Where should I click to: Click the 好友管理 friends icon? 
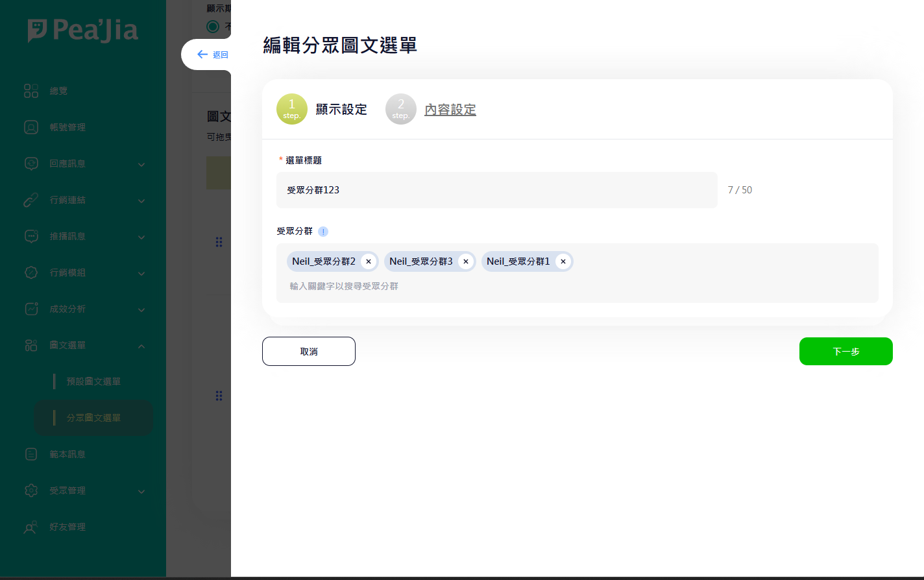pos(31,527)
